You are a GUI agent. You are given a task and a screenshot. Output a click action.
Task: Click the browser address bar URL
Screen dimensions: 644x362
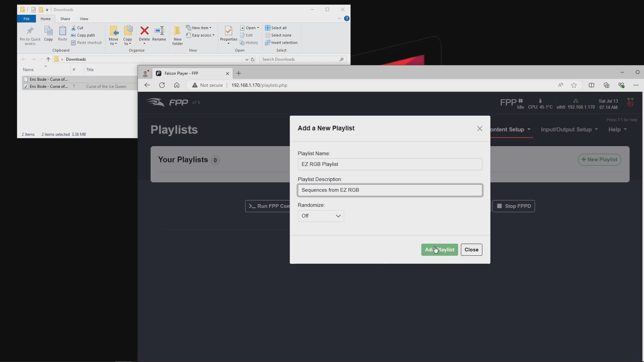pos(259,85)
